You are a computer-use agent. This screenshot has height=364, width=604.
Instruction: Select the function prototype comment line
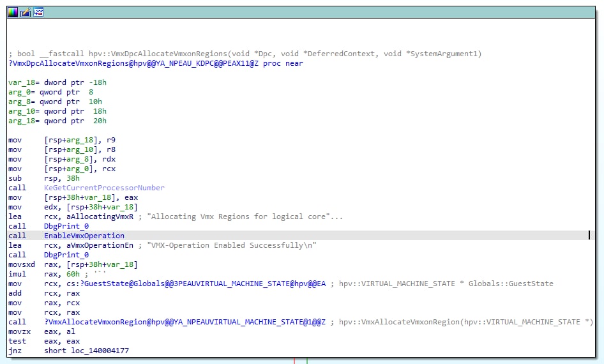[x=245, y=54]
